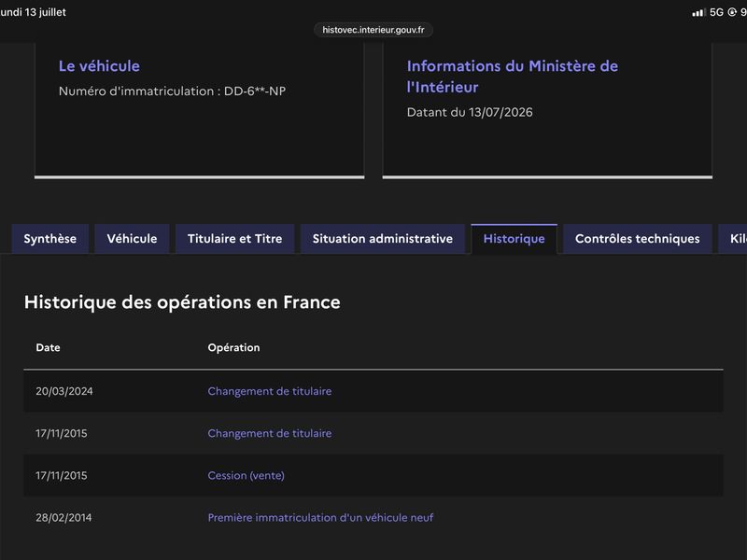Click the Datant du 13/07/2026 text
Viewport: 747px width, 560px height.
point(470,112)
